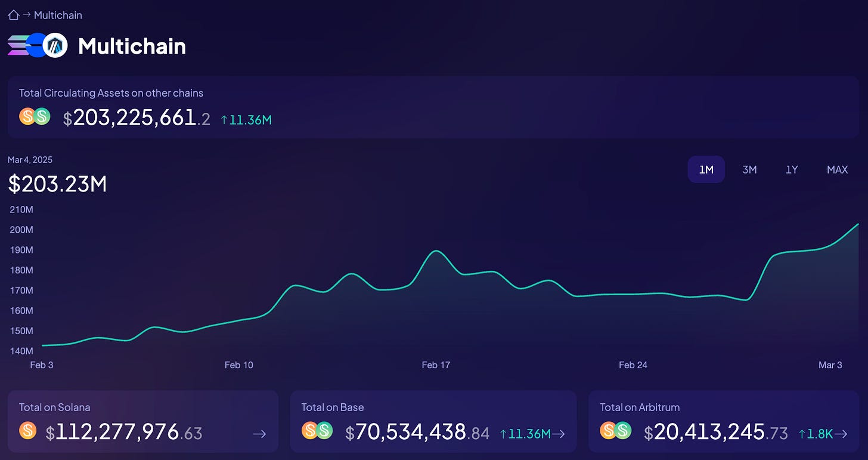Image resolution: width=868 pixels, height=460 pixels.
Task: Click the $203,225,661.2 total value
Action: (x=137, y=118)
